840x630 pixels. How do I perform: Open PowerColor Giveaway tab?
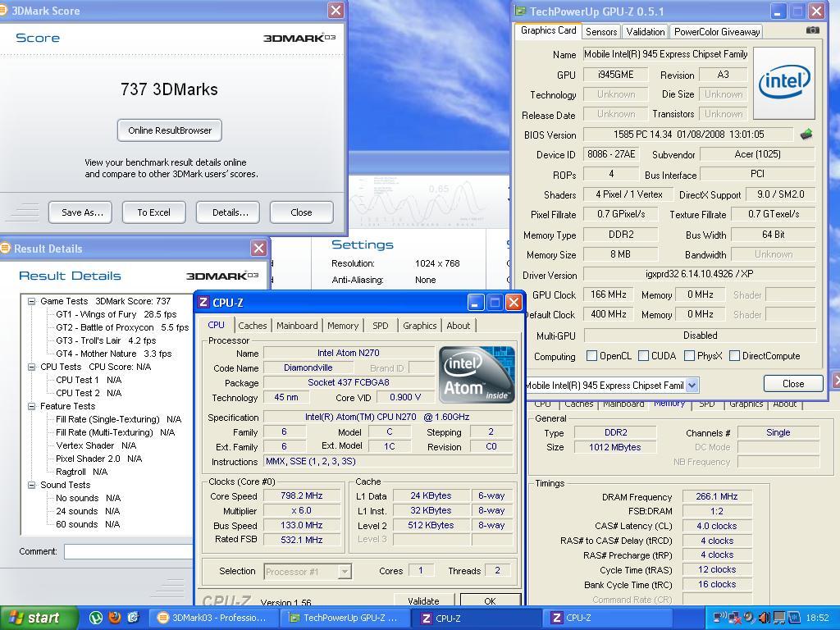coord(717,32)
